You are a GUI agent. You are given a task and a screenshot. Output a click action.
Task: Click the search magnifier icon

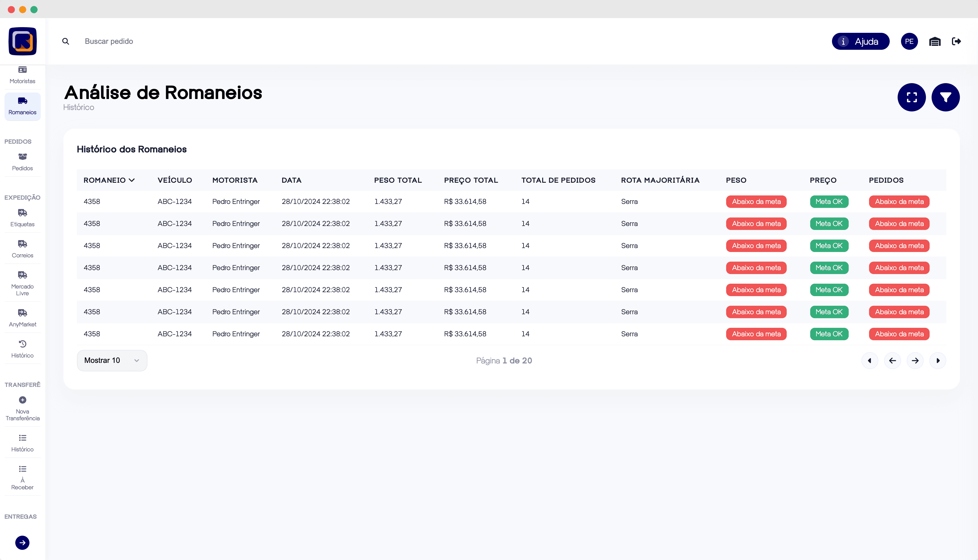[x=66, y=41]
